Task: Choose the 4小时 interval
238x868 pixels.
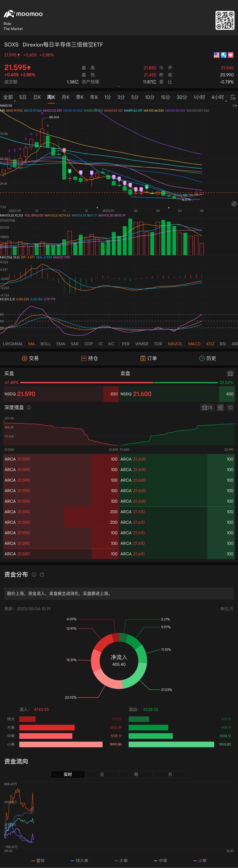Action: [217, 97]
